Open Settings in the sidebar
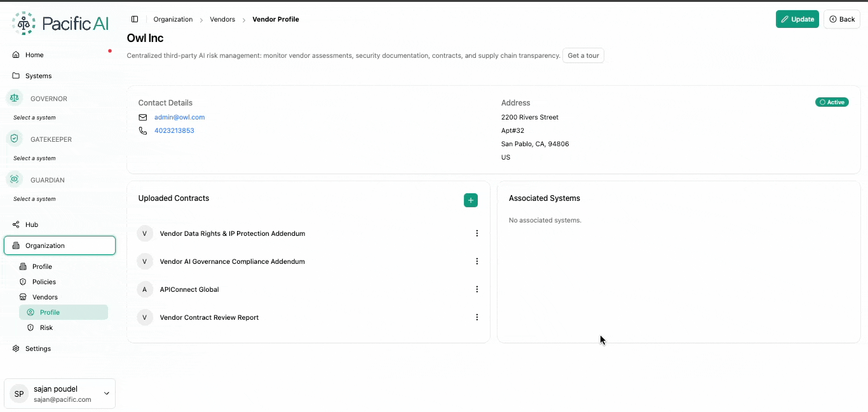 click(38, 348)
